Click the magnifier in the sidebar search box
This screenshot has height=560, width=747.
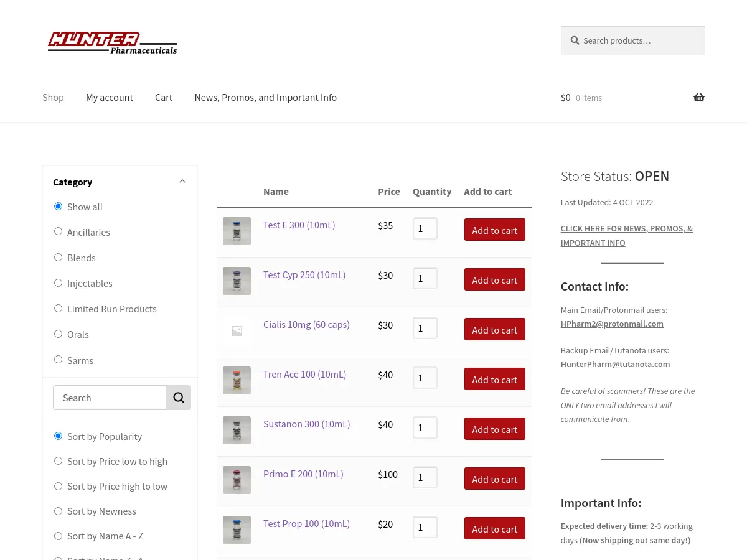click(x=179, y=397)
